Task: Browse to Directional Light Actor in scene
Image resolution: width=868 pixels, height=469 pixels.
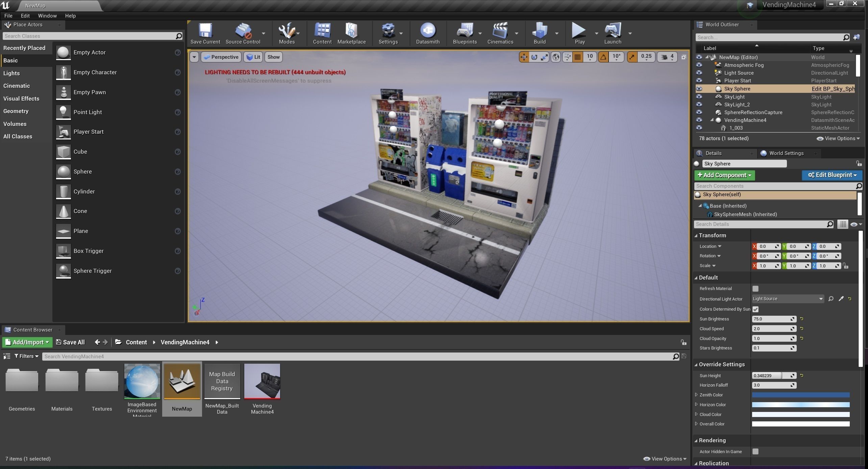Action: click(x=831, y=299)
